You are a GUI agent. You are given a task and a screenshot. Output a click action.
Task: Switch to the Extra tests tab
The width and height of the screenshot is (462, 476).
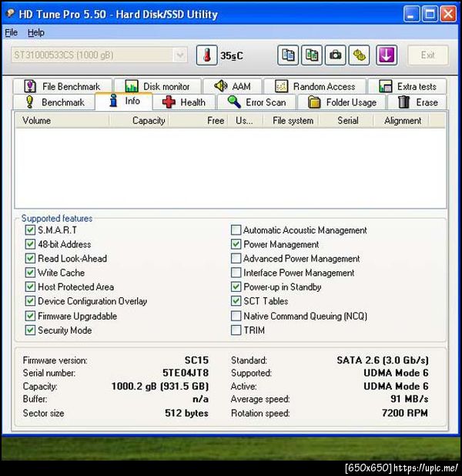tap(407, 86)
